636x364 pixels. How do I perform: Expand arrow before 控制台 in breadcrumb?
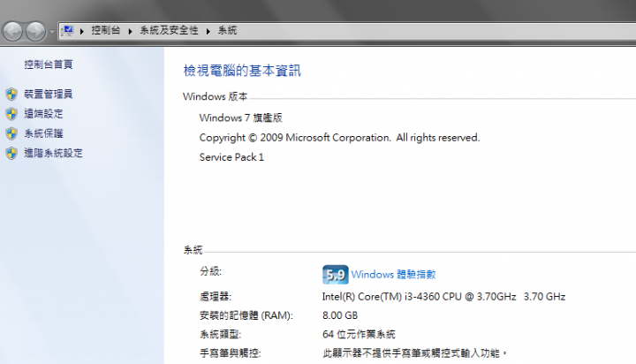click(x=82, y=31)
